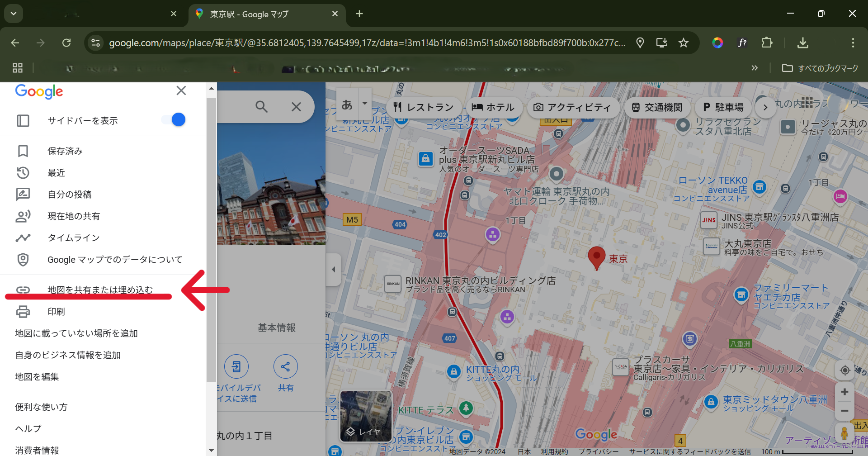This screenshot has height=456, width=868.
Task: Collapse the side panel arrow
Action: 334,270
